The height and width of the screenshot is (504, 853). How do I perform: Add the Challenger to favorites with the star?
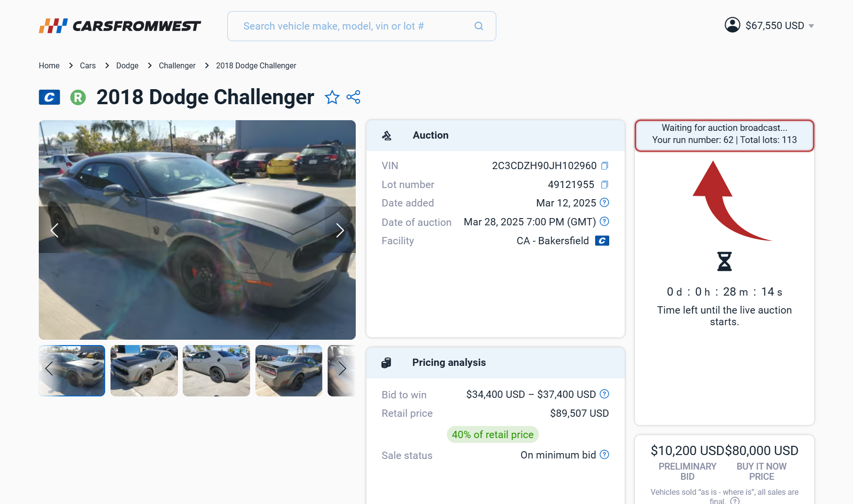(332, 97)
